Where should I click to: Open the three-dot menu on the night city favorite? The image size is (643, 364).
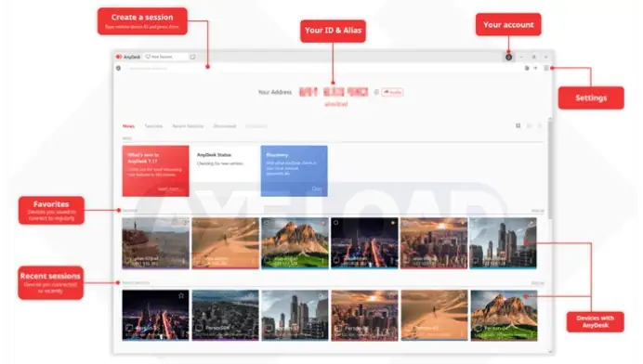[392, 261]
